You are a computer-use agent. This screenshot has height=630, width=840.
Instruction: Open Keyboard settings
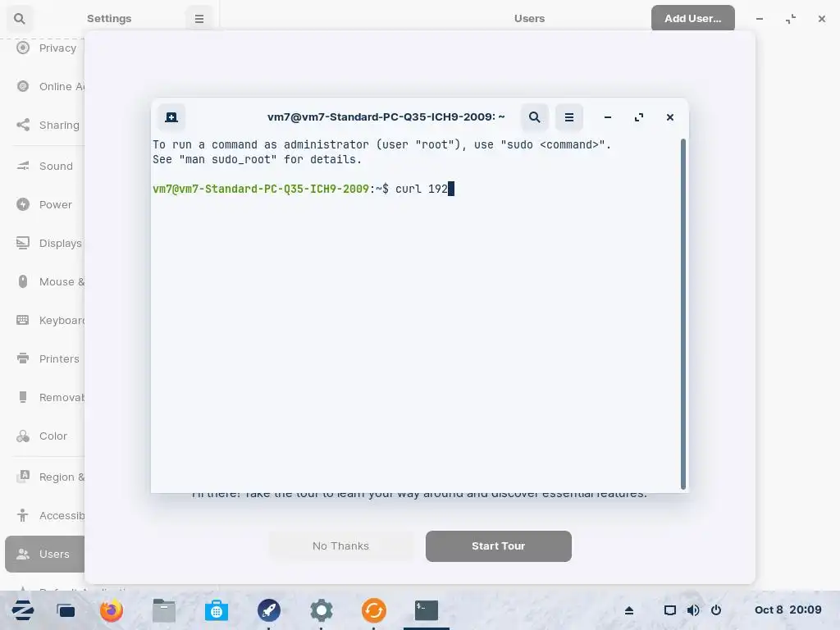click(45, 321)
